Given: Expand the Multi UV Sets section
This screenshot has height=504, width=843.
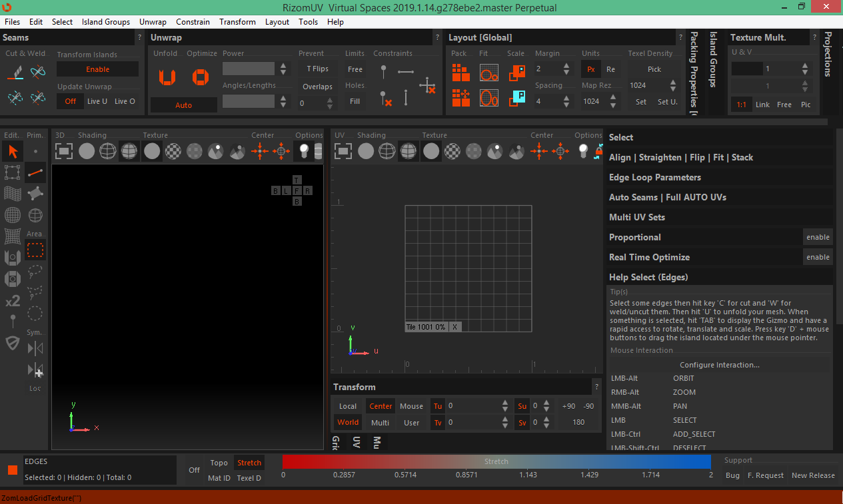Looking at the screenshot, I should coord(636,218).
